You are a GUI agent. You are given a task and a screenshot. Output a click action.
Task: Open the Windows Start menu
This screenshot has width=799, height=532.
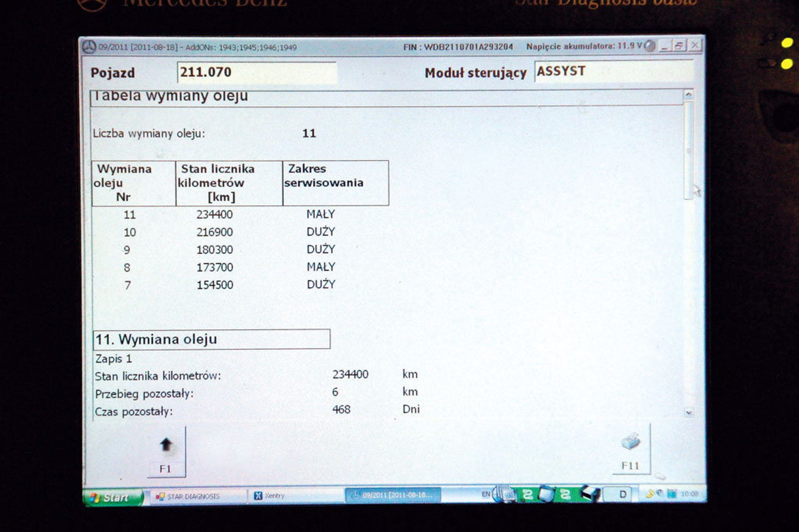pos(113,497)
